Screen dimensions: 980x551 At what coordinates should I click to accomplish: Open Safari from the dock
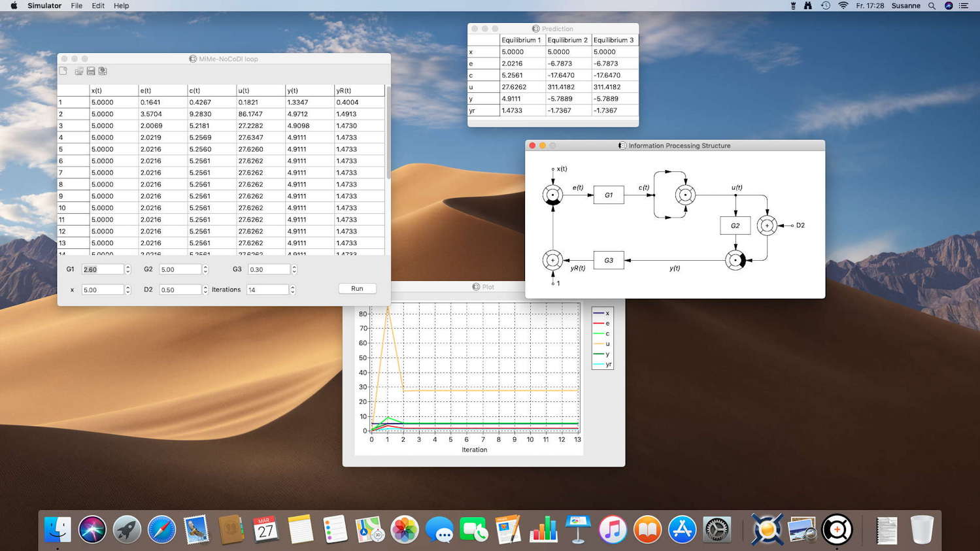(x=161, y=529)
